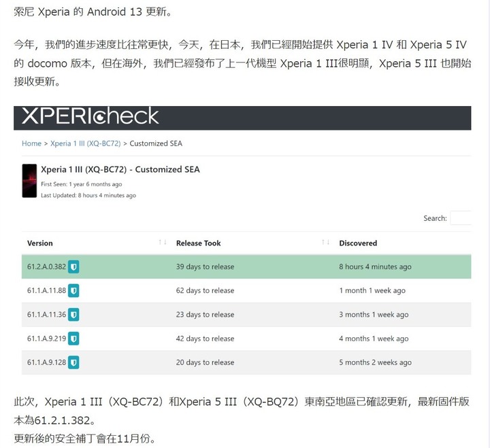
Task: Click the 'First Seen: 1 year 6 months ago' text
Action: pos(81,184)
